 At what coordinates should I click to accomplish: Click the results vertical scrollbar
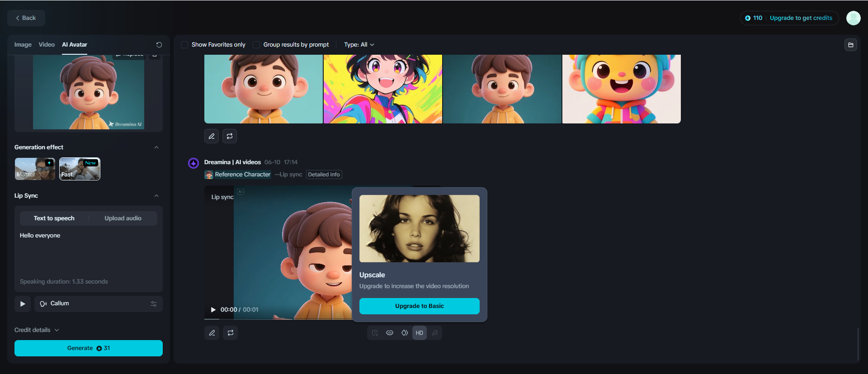click(858, 345)
